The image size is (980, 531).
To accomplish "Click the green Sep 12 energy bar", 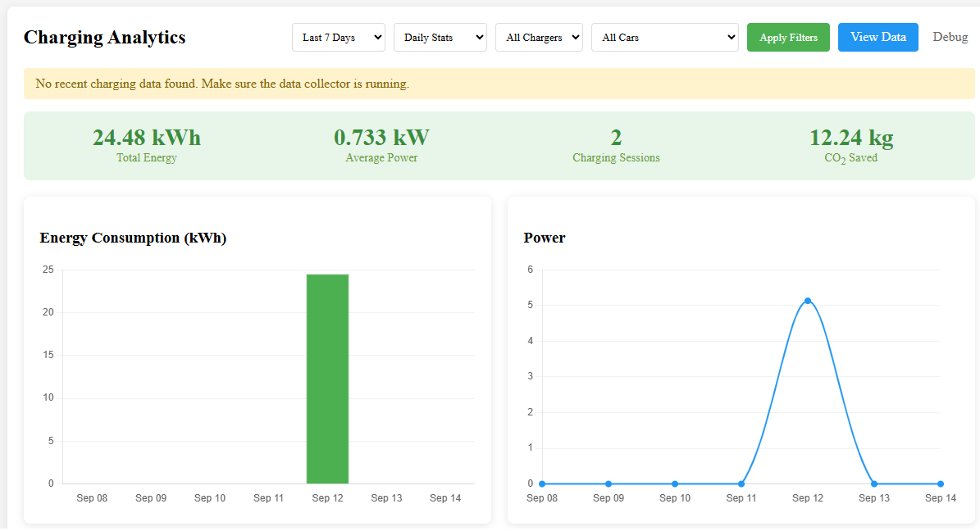I will (327, 379).
